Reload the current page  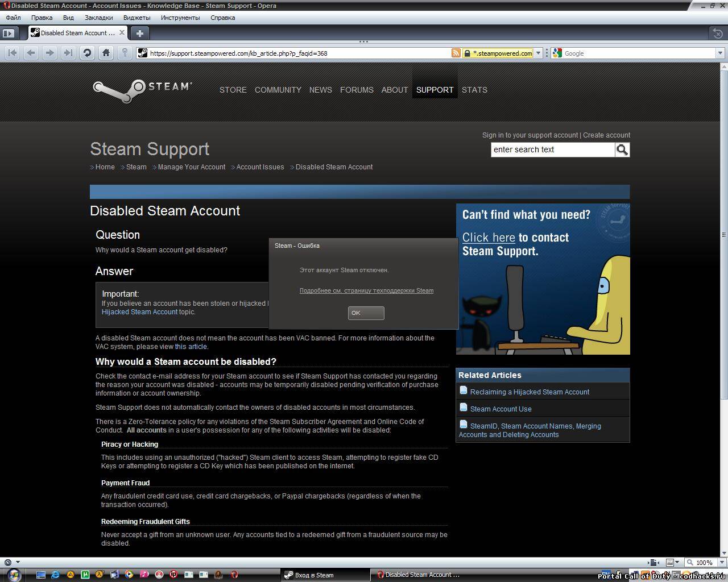[87, 53]
